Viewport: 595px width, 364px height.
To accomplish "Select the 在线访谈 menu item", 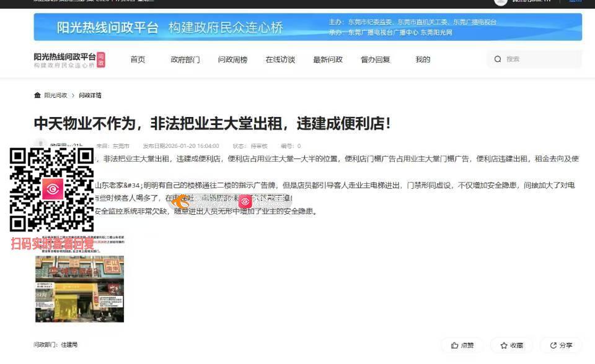I will 280,59.
